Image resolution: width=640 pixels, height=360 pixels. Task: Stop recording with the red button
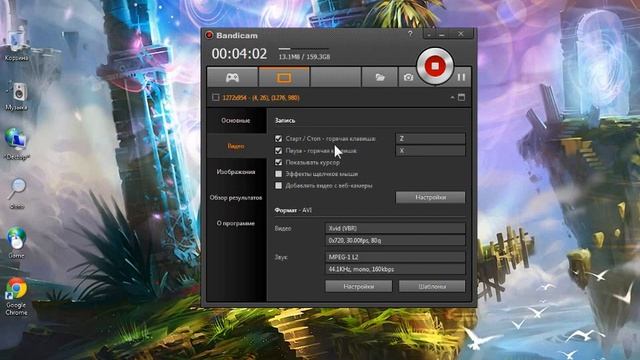[x=435, y=66]
